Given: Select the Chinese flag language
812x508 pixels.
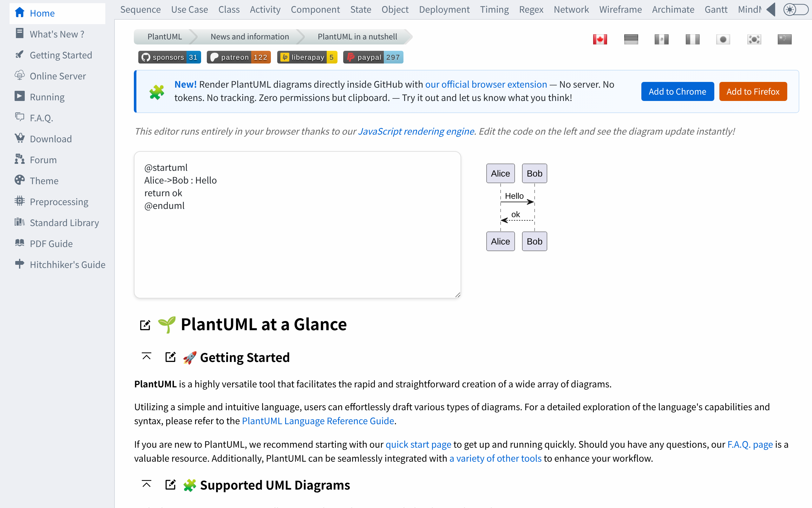Looking at the screenshot, I should (784, 39).
